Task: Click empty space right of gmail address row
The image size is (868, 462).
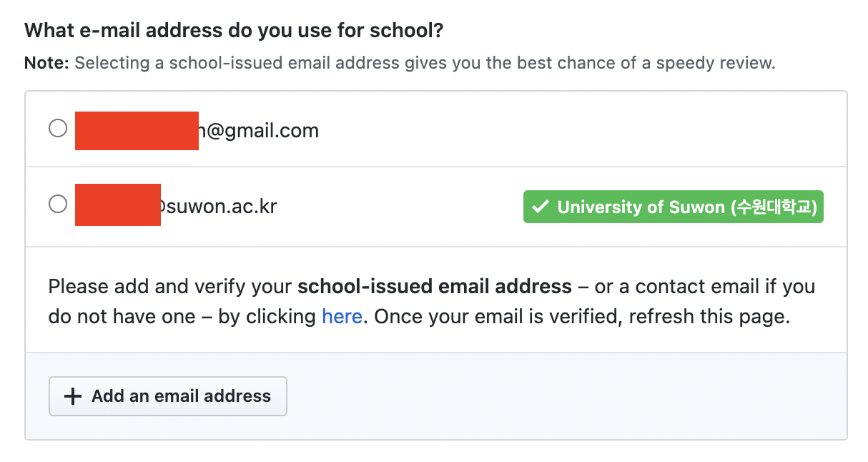Action: (x=572, y=130)
